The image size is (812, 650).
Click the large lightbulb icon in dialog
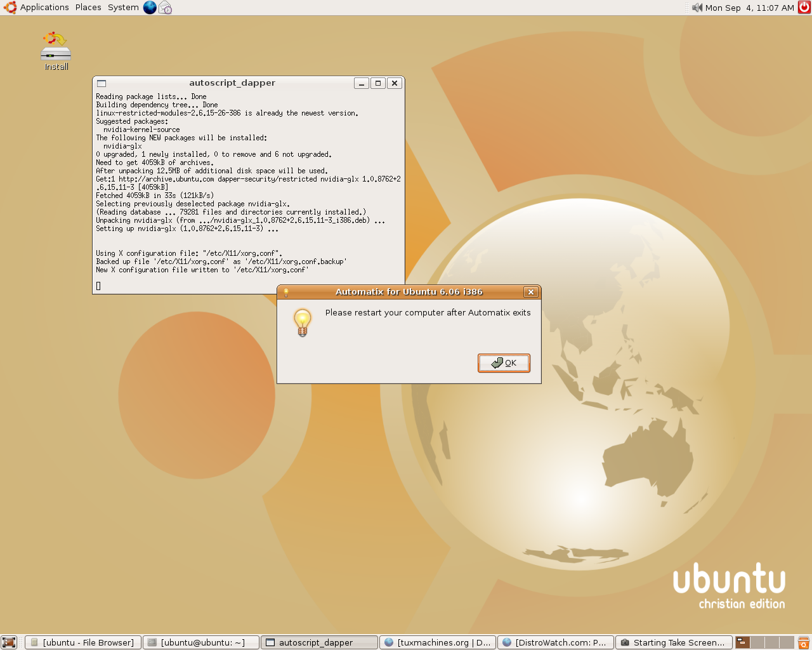coord(303,322)
